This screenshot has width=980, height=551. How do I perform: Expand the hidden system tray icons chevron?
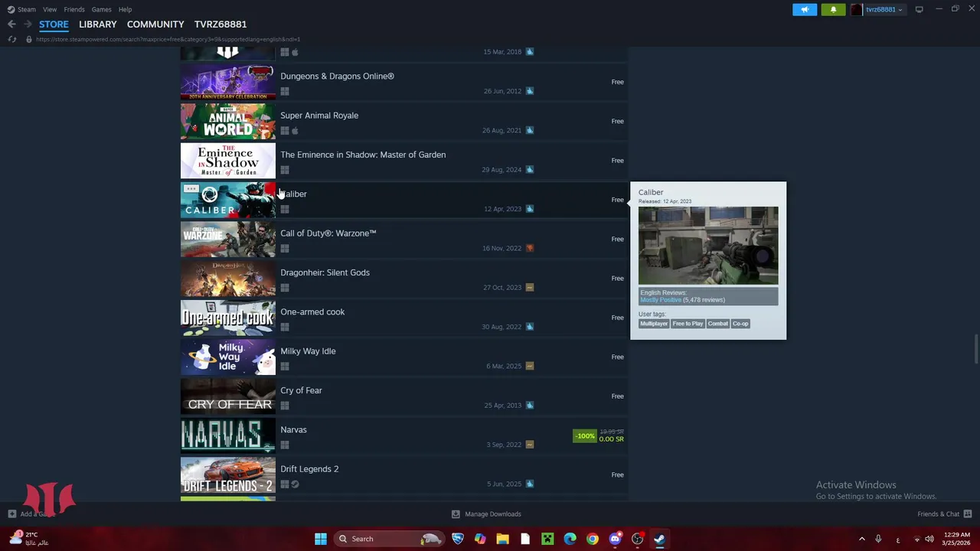(x=861, y=539)
